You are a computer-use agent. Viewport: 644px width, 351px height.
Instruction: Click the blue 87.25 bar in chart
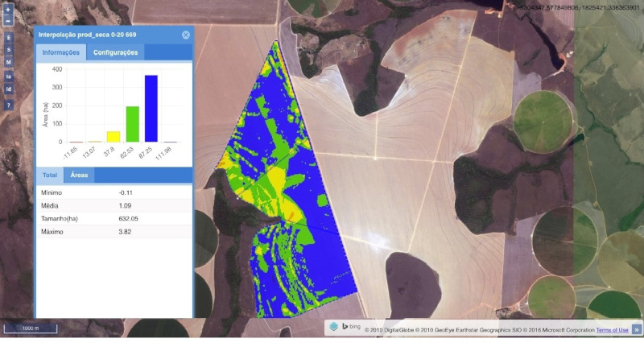click(151, 109)
